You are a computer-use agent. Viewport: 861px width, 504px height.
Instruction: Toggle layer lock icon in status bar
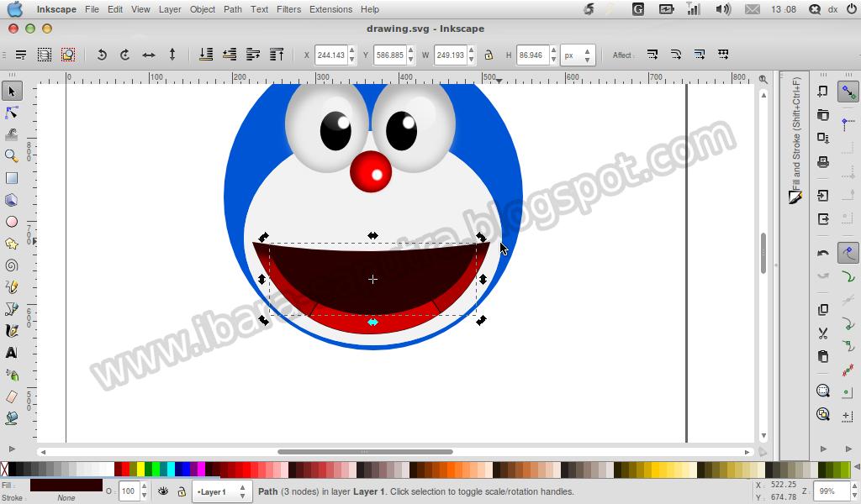182,491
